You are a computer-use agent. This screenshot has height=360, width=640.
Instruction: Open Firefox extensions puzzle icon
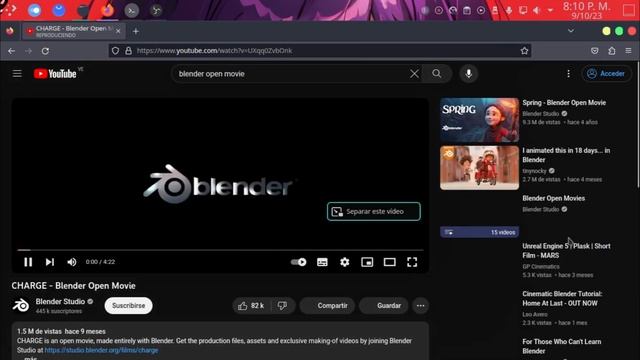click(611, 51)
